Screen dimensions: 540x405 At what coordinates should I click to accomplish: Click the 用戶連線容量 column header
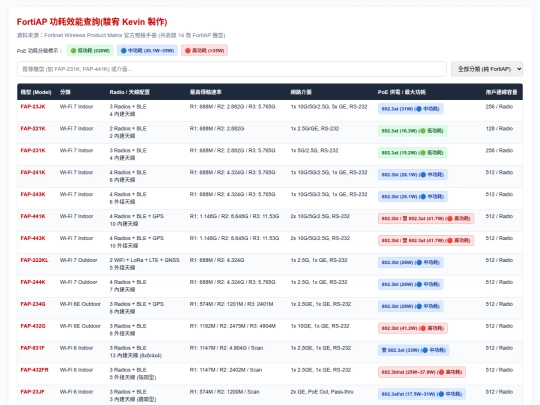501,92
